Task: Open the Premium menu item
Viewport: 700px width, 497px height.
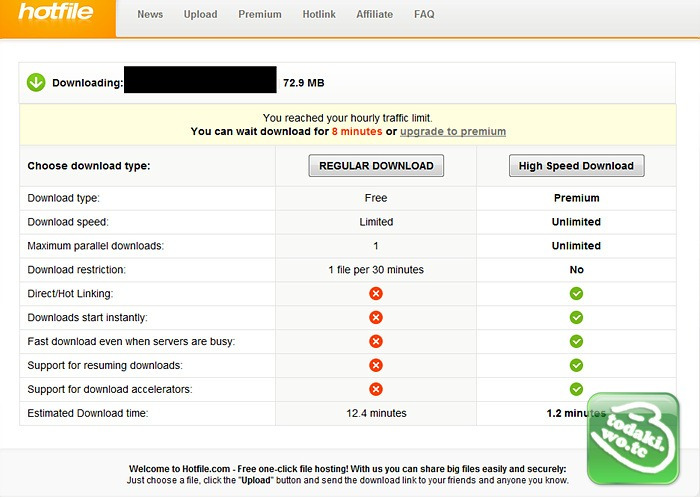Action: pyautogui.click(x=260, y=14)
